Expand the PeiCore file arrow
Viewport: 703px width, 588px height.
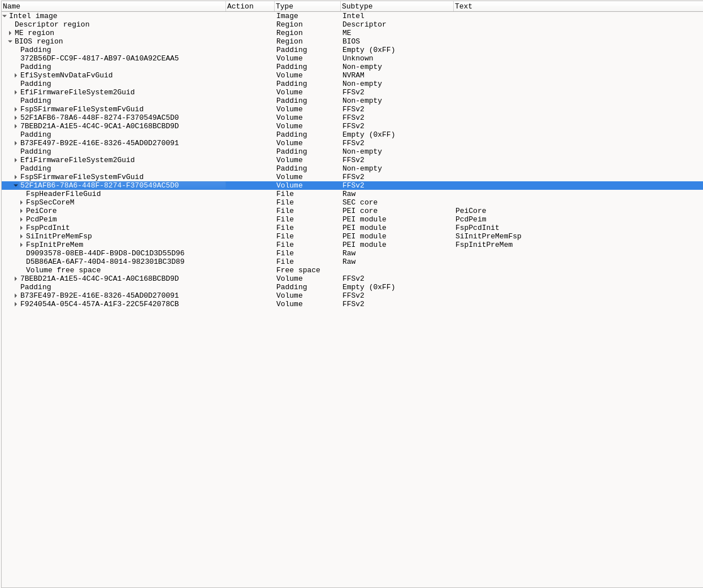tap(21, 211)
